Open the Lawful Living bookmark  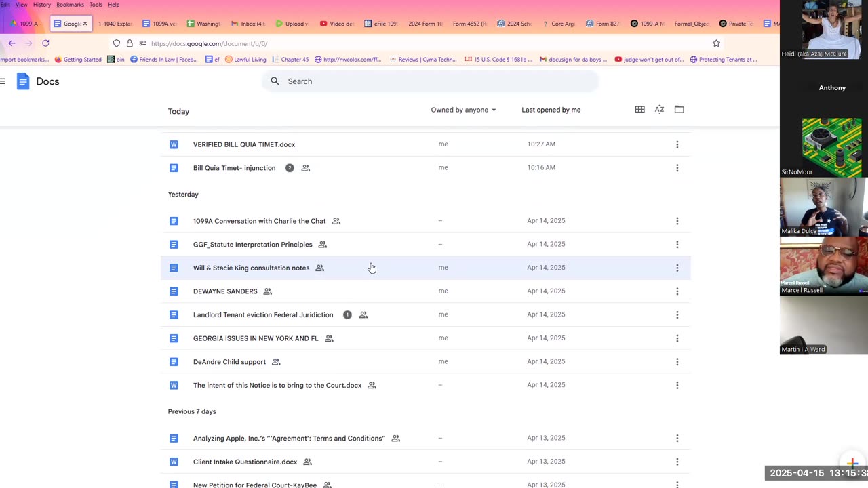tap(245, 60)
